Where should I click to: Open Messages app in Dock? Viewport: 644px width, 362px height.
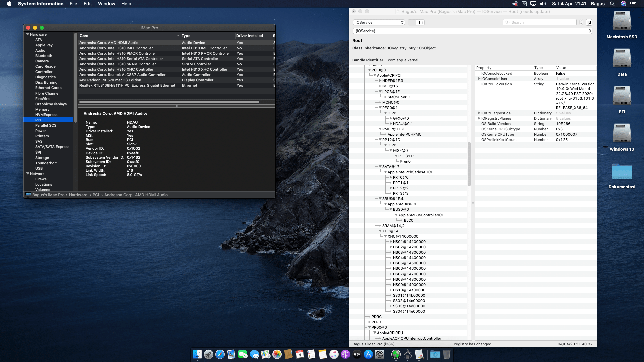pyautogui.click(x=254, y=354)
